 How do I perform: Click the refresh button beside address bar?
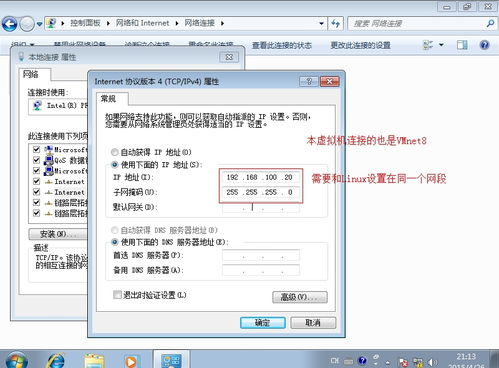pyautogui.click(x=335, y=24)
